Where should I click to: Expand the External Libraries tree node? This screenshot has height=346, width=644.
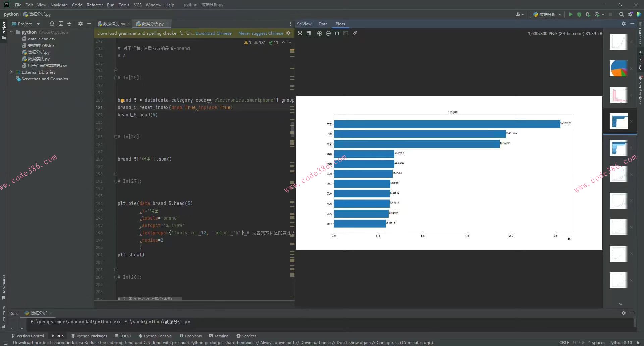(11, 72)
